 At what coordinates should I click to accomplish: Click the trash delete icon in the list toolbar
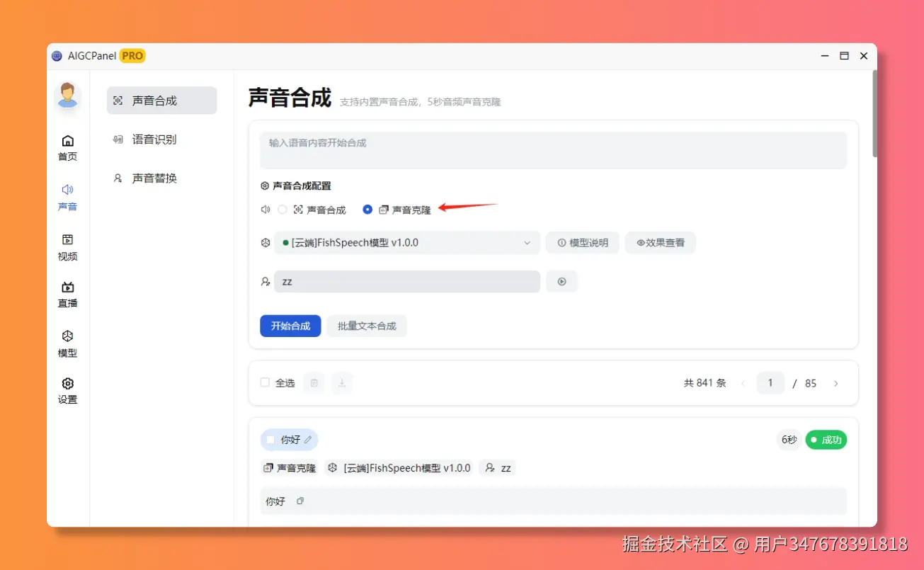tap(314, 383)
